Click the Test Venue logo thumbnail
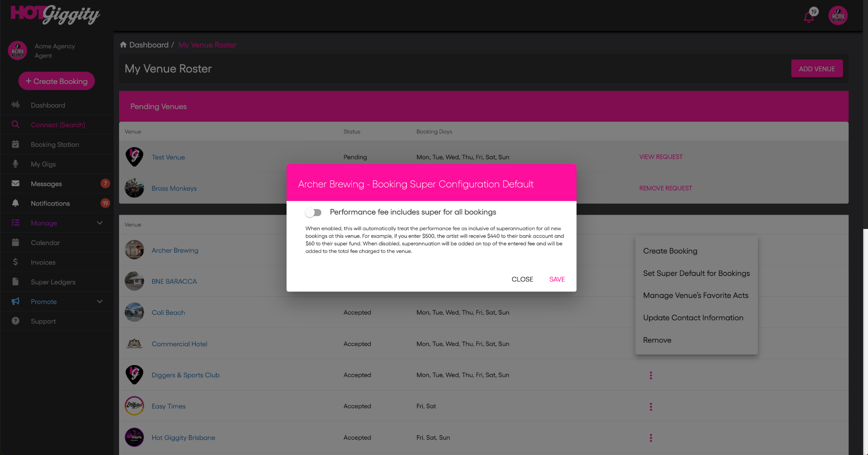This screenshot has height=455, width=868. pos(134,157)
